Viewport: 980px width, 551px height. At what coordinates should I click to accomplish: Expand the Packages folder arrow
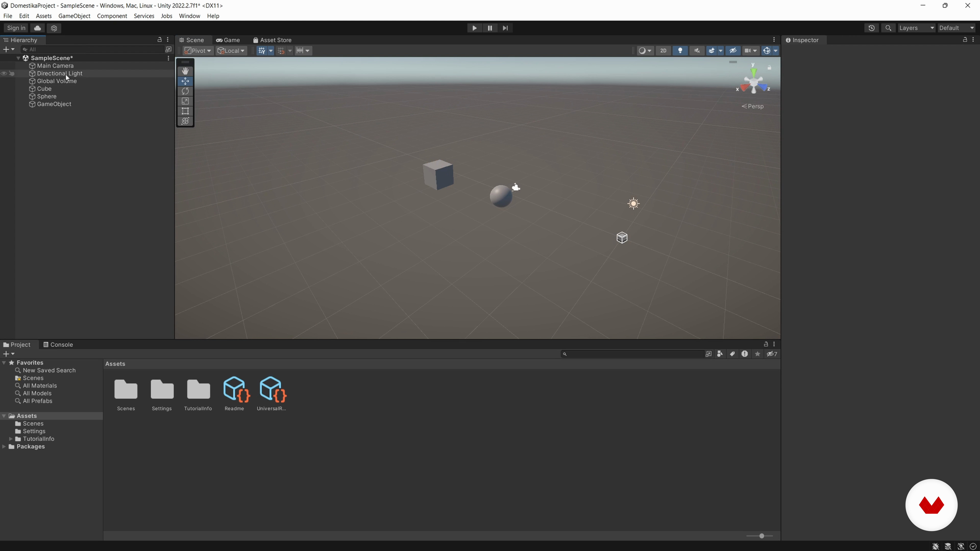coord(4,446)
